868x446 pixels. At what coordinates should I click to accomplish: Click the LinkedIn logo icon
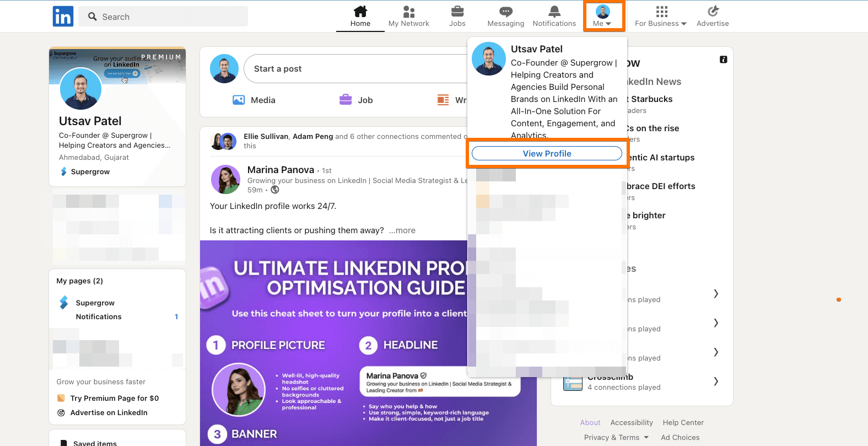(63, 17)
